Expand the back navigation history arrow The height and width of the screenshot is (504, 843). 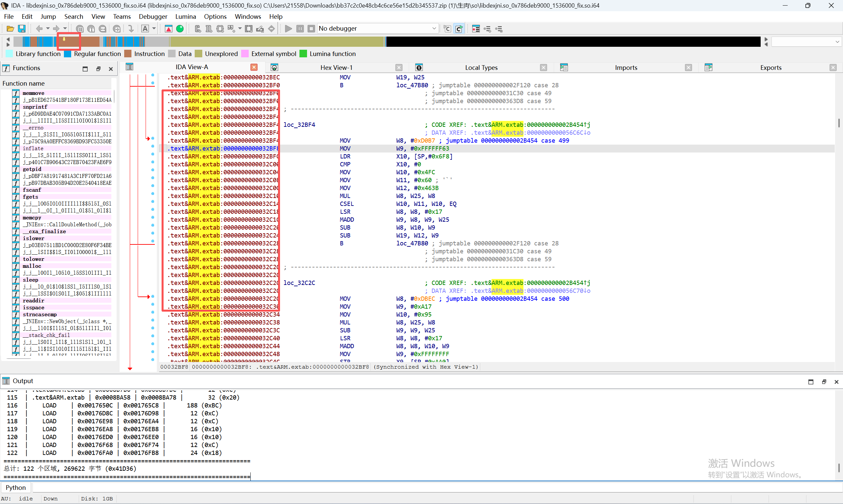click(x=48, y=29)
